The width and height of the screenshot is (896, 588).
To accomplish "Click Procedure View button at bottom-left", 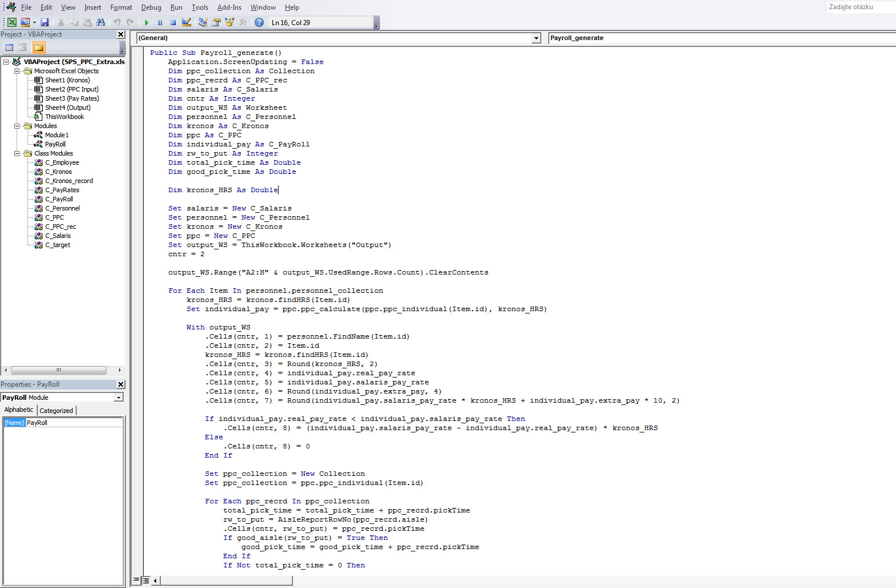I will pyautogui.click(x=136, y=580).
